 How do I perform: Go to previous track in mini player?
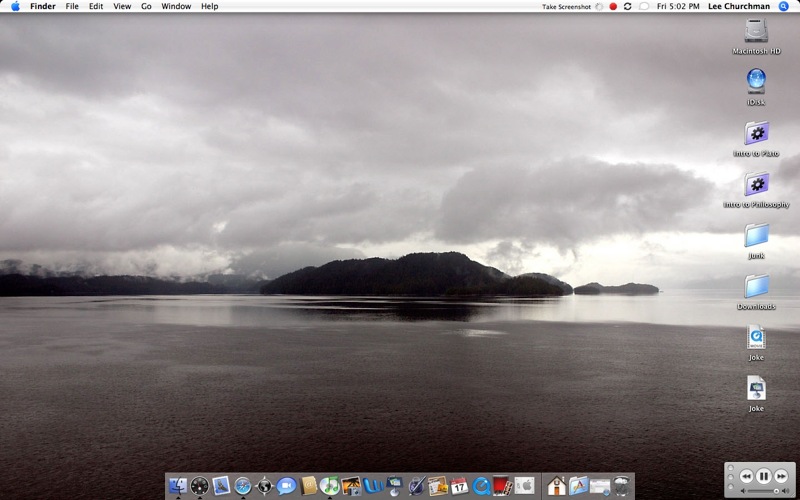pos(746,476)
